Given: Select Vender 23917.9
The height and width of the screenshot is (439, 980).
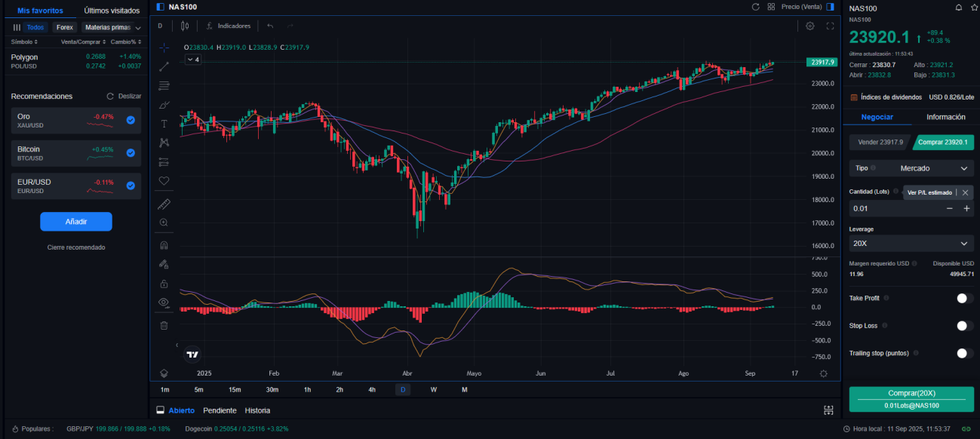Looking at the screenshot, I should tap(880, 142).
